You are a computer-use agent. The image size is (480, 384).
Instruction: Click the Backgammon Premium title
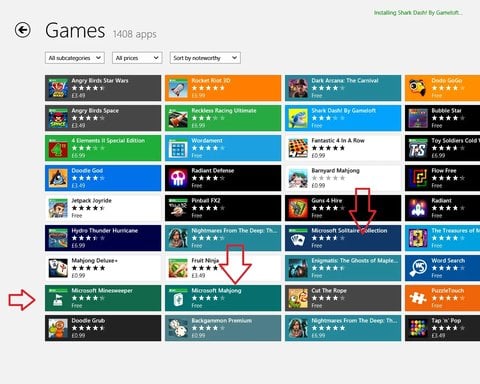(x=222, y=320)
